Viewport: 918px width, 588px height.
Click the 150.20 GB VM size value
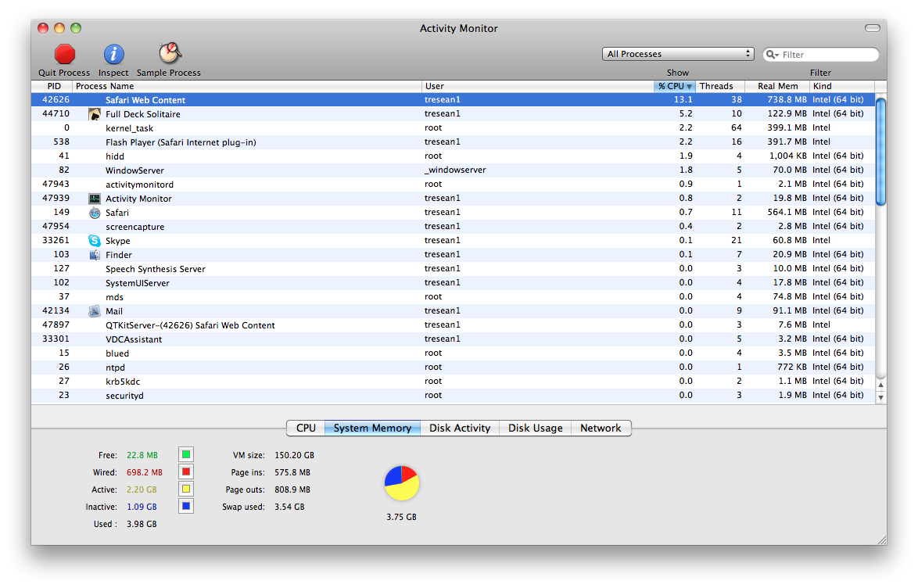tap(295, 455)
